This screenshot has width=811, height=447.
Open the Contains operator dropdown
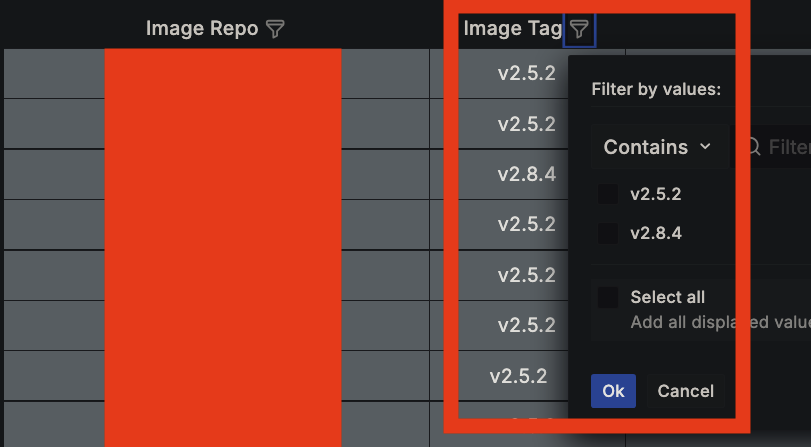coord(659,147)
